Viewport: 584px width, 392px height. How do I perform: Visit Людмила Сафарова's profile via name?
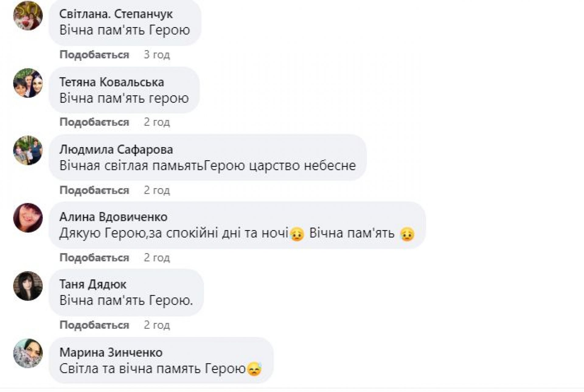(116, 150)
